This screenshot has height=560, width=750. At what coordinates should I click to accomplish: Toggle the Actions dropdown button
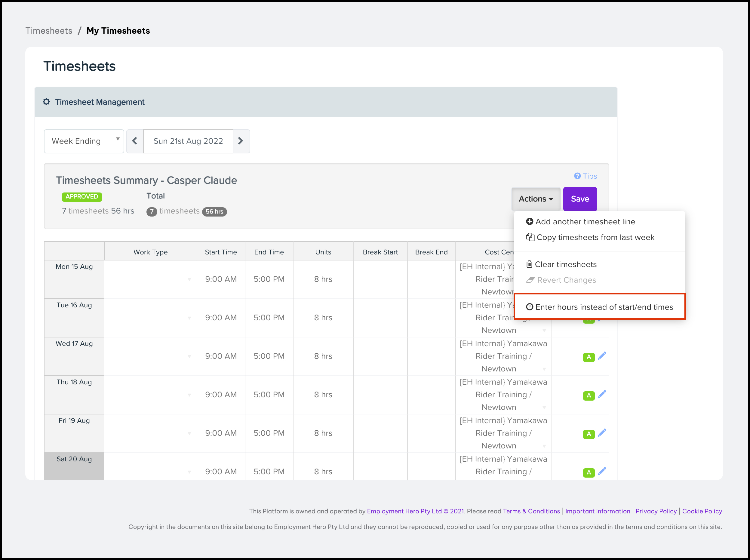click(536, 199)
